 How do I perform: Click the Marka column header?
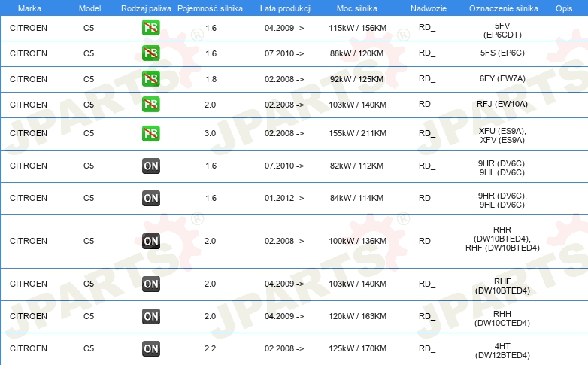[29, 8]
